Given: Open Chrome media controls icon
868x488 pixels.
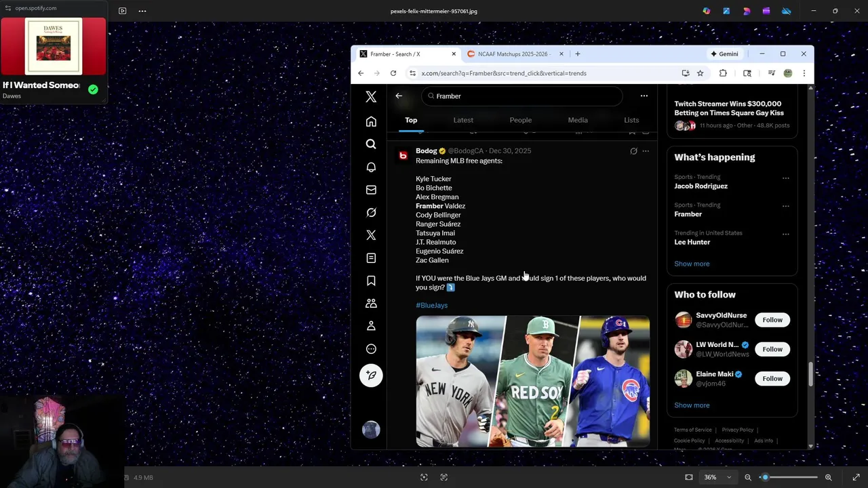Looking at the screenshot, I should tap(772, 73).
